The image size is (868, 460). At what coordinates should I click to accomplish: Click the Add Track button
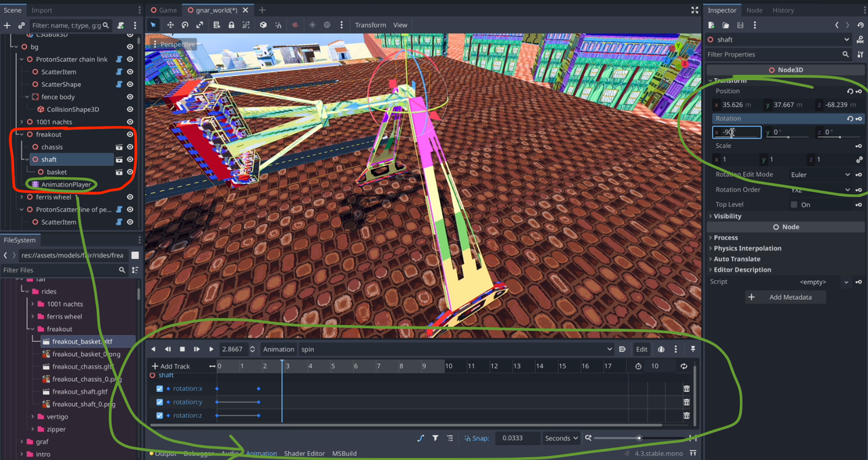click(171, 366)
